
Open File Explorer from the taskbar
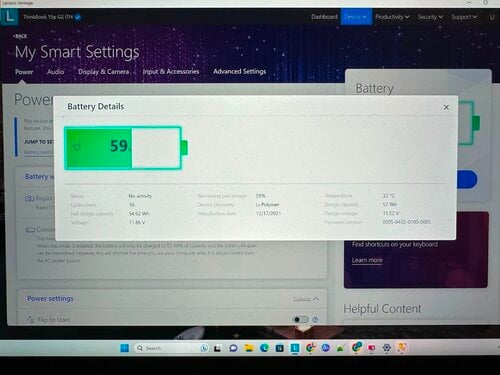point(249,348)
